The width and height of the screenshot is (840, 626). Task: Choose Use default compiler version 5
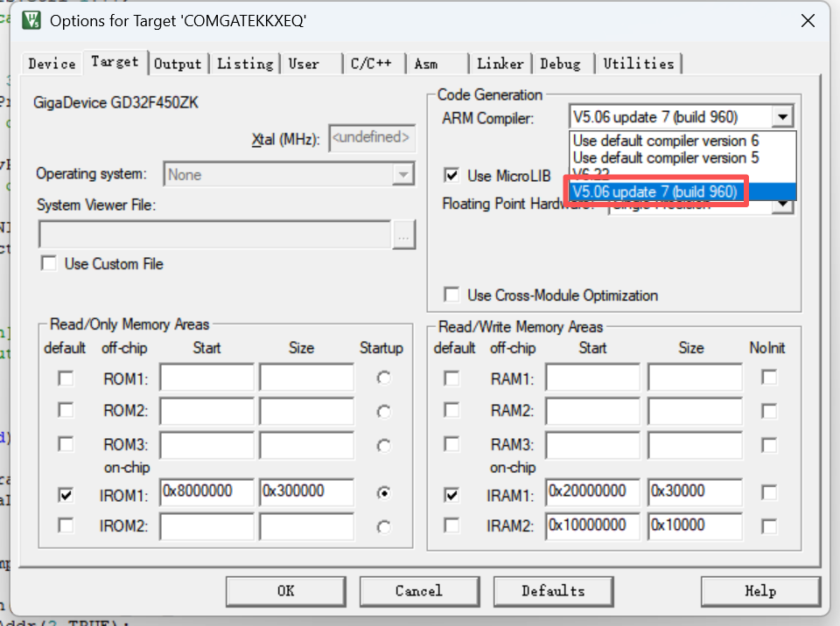666,157
